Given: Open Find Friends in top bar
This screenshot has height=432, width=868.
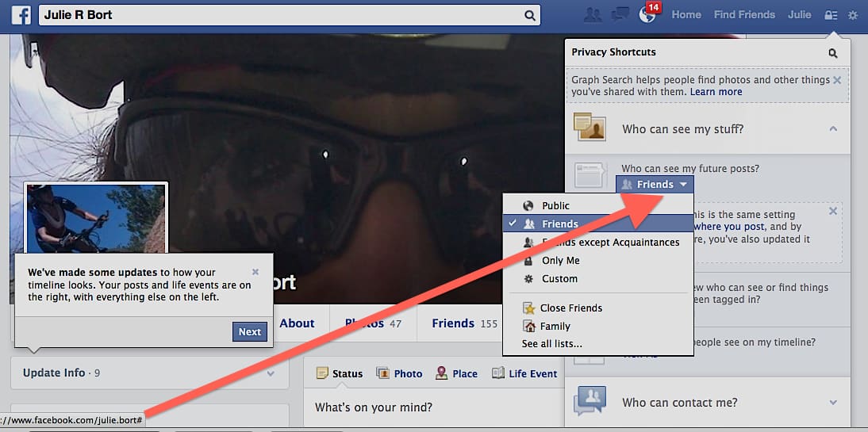Looking at the screenshot, I should pyautogui.click(x=744, y=15).
